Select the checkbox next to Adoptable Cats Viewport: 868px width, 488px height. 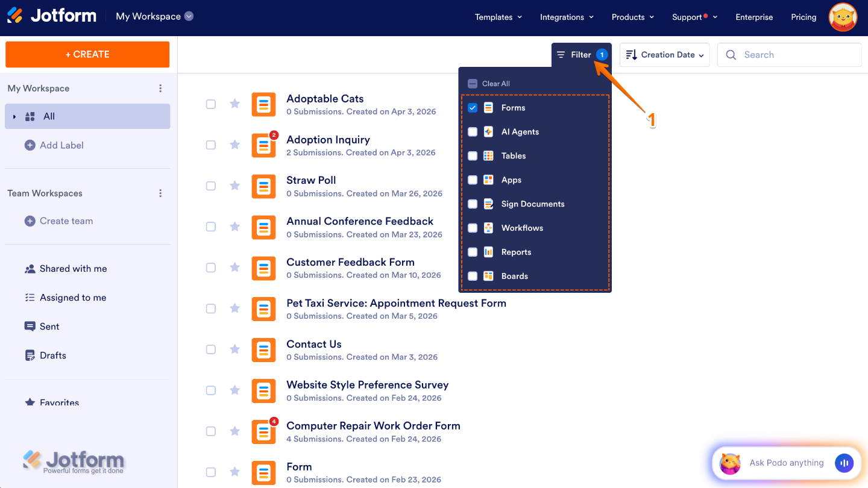[x=210, y=104]
